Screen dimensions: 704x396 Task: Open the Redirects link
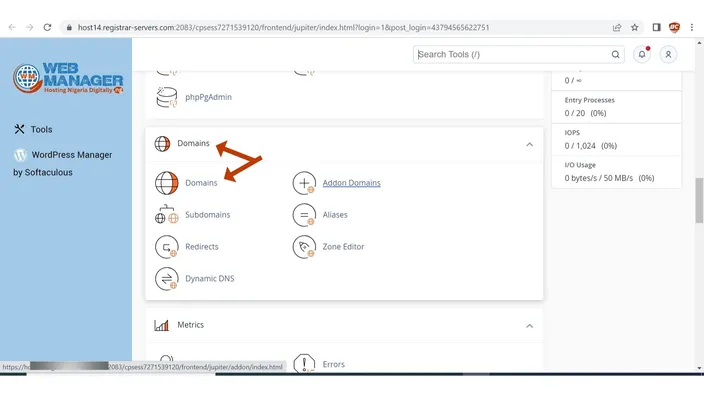(202, 246)
